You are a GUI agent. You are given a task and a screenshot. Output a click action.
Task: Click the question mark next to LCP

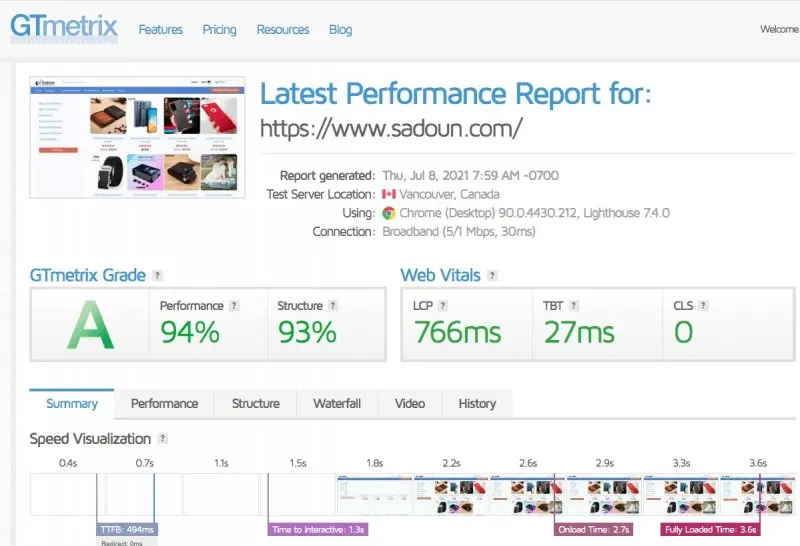(x=443, y=306)
